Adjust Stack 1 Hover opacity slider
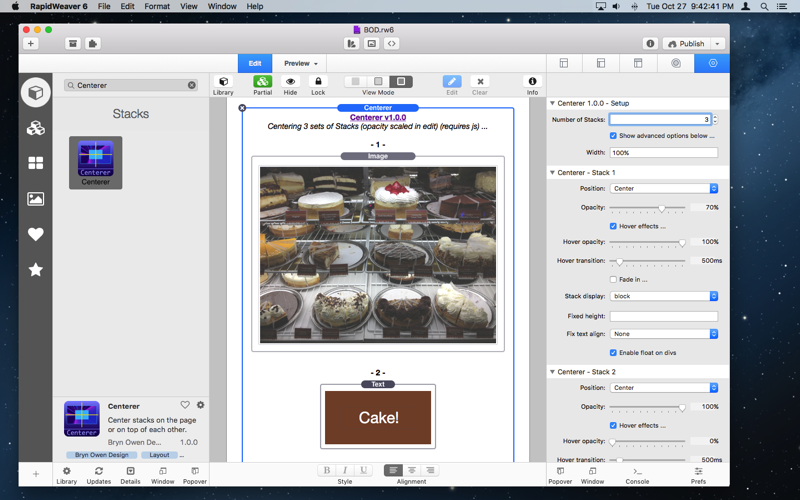Viewport: 800px width, 500px height. pyautogui.click(x=682, y=243)
